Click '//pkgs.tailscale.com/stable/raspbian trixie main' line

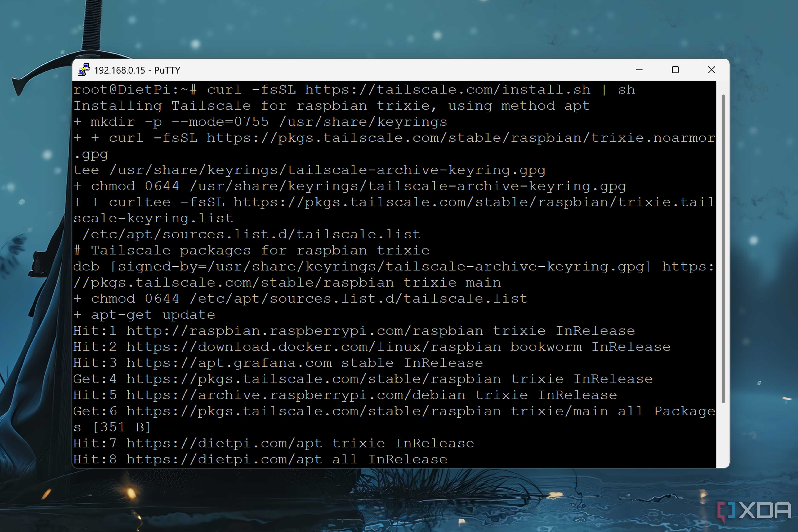click(287, 283)
